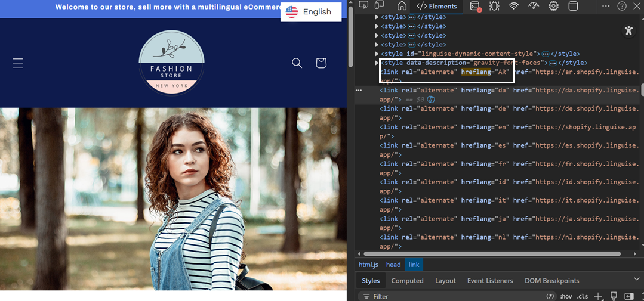Open DevTools more options ellipsis
The image size is (644, 301).
coord(606,6)
